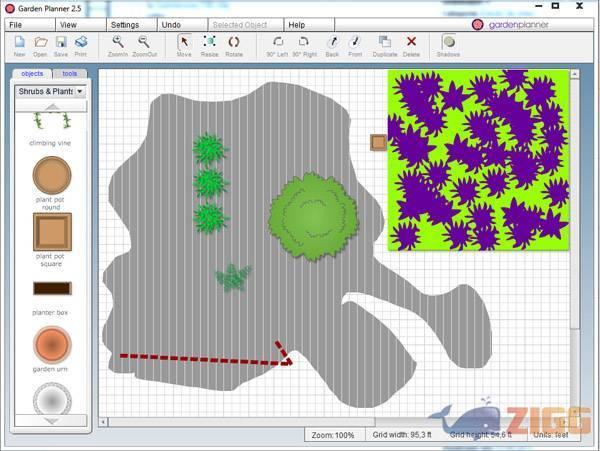Rotate object 90° Left
This screenshot has width=600, height=451.
[x=277, y=43]
